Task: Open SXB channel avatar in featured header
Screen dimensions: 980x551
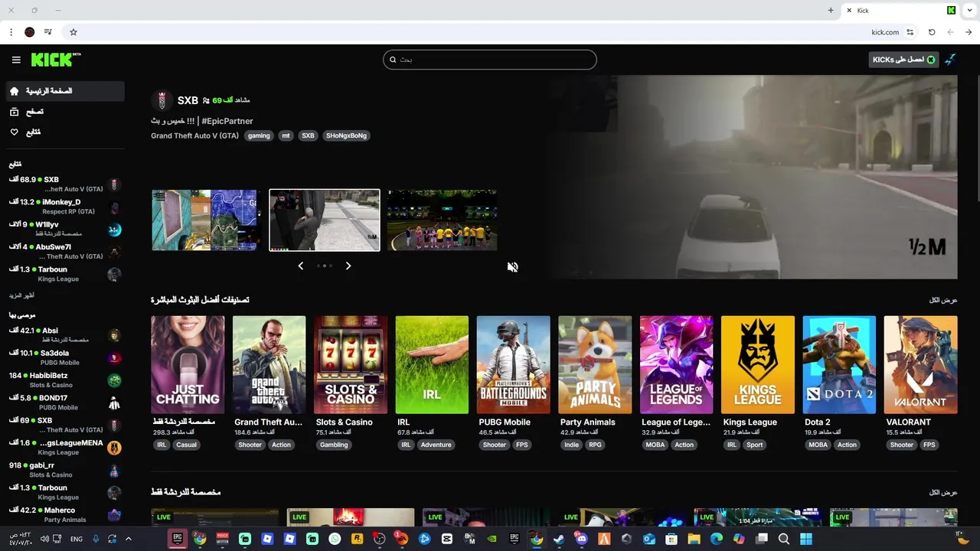Action: [x=161, y=100]
